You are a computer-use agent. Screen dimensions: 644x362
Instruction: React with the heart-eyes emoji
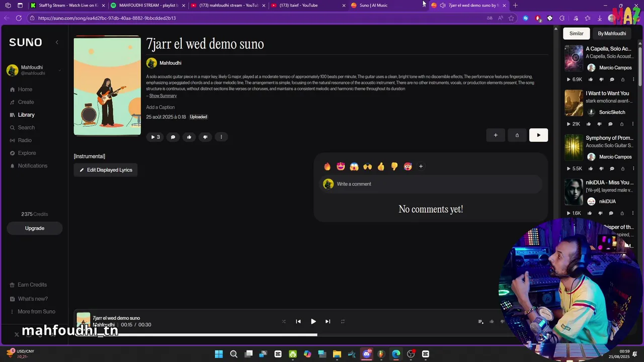click(341, 166)
